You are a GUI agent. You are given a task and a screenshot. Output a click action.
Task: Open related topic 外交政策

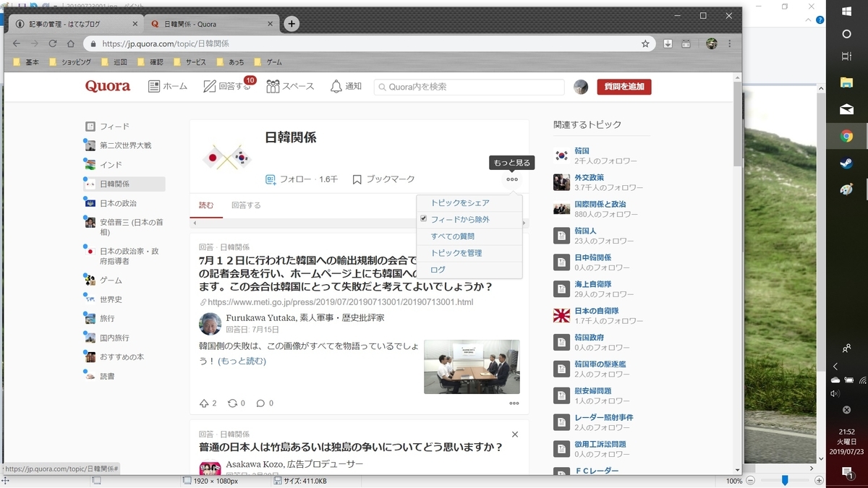coord(589,177)
